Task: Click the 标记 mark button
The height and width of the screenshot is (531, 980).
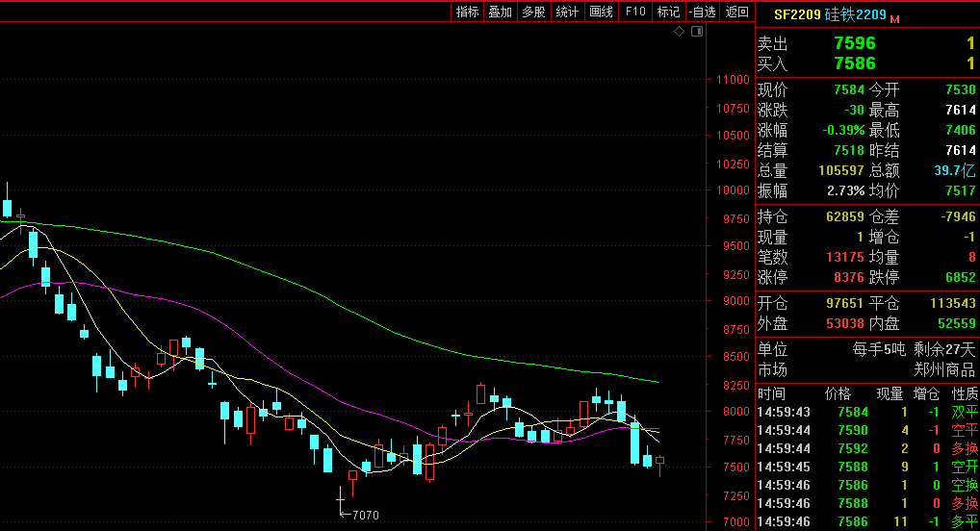Action: pyautogui.click(x=668, y=12)
